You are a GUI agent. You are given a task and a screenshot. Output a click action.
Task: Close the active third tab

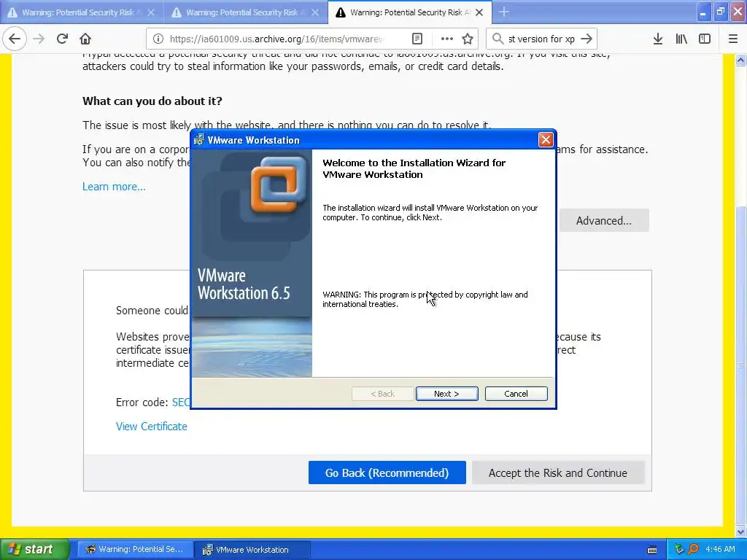pyautogui.click(x=479, y=12)
